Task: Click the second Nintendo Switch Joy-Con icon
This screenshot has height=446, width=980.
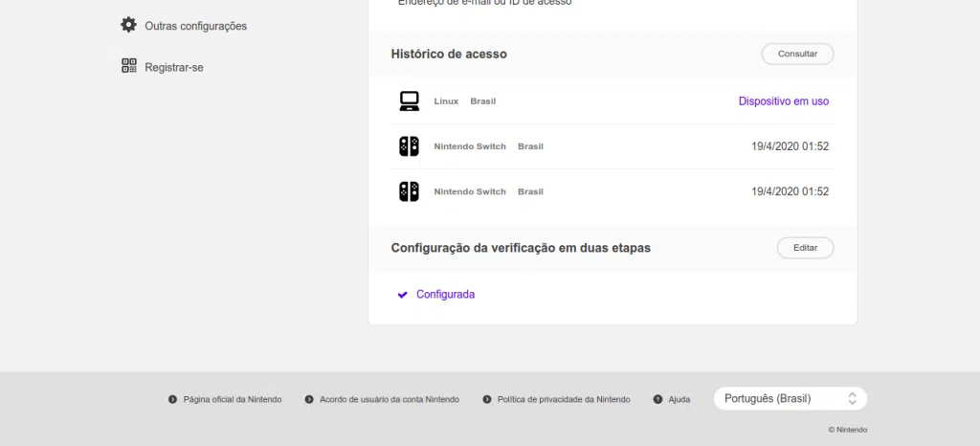Action: 410,191
